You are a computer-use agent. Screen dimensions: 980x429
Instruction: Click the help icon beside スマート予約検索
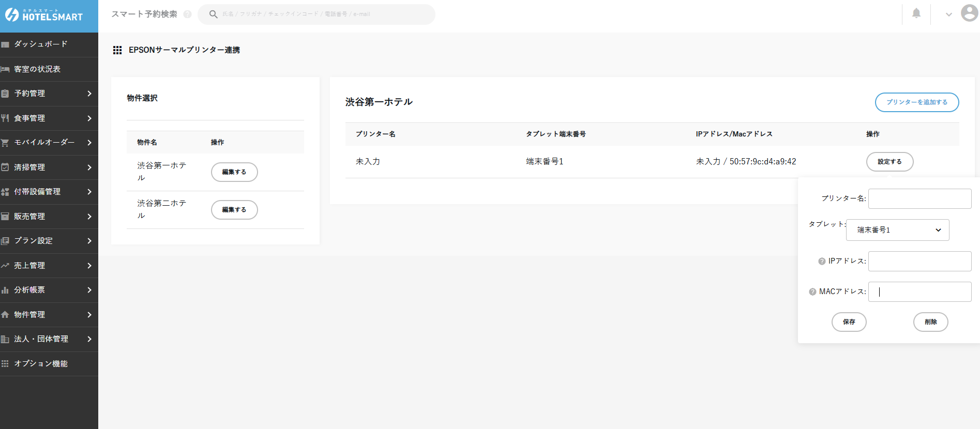[x=187, y=14]
